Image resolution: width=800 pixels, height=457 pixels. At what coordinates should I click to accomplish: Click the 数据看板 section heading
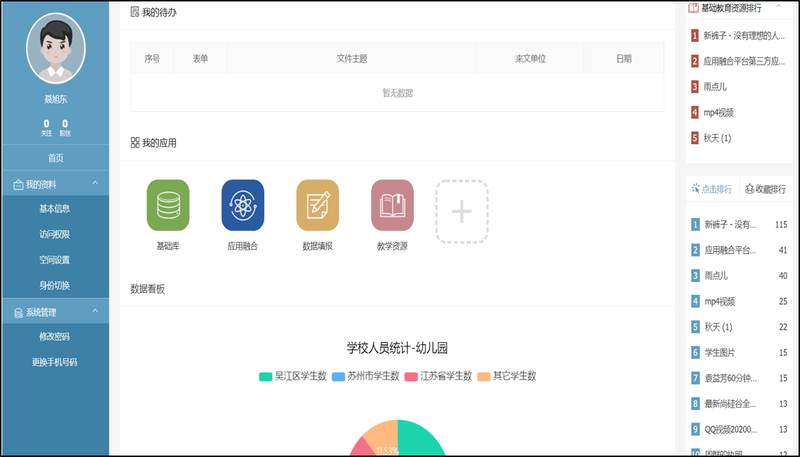(x=147, y=289)
